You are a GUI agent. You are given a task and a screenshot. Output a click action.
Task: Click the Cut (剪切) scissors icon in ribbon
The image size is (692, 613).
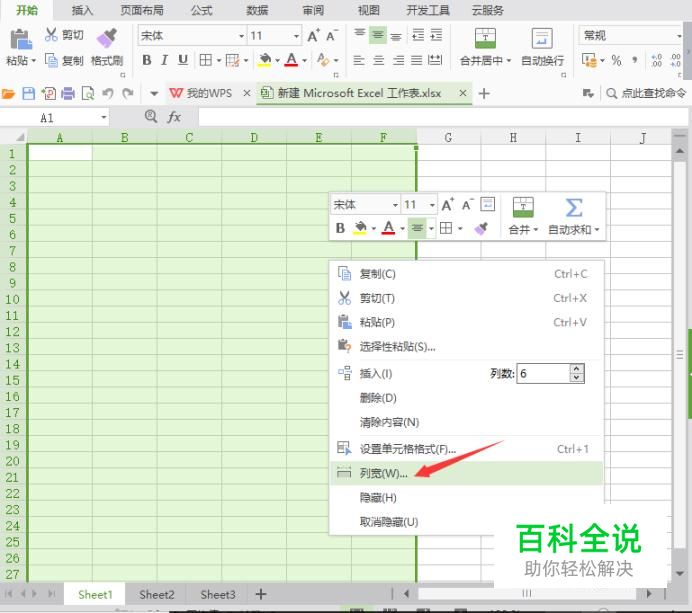click(51, 34)
